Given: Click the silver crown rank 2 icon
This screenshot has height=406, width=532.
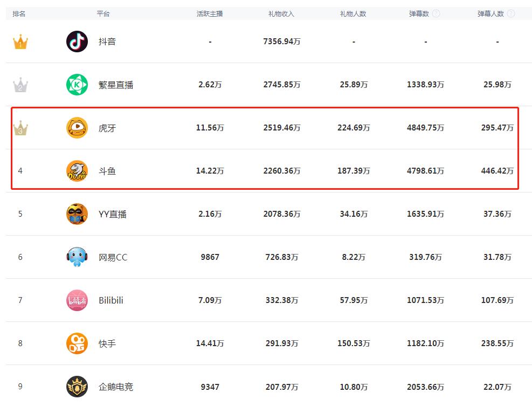Looking at the screenshot, I should click(20, 85).
